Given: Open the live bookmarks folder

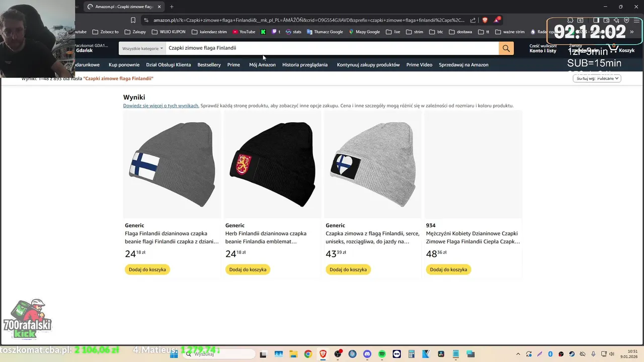Looking at the screenshot, I should [x=393, y=32].
